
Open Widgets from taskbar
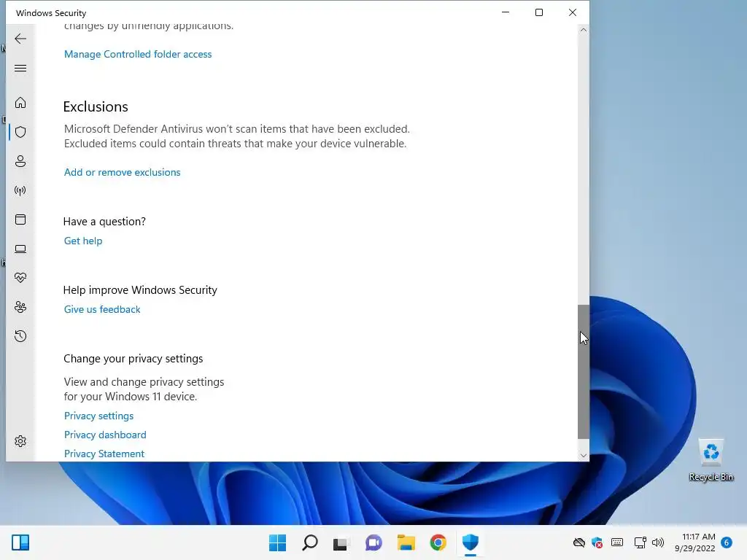(x=20, y=542)
